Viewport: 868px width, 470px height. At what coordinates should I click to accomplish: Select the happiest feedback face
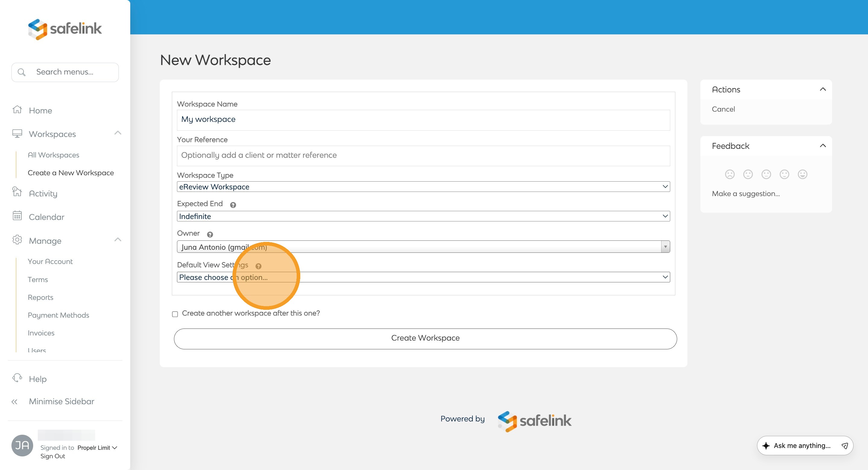(x=802, y=174)
